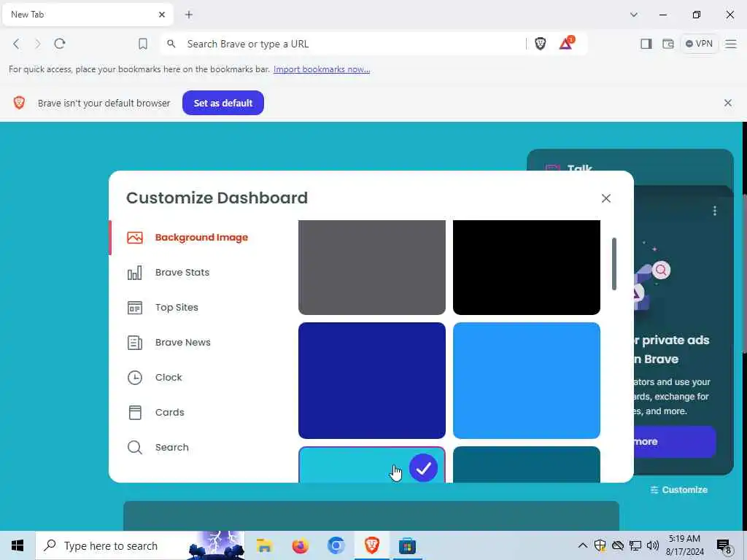Choose the gray background color swatch
Screen dimensions: 747x560
(x=371, y=267)
